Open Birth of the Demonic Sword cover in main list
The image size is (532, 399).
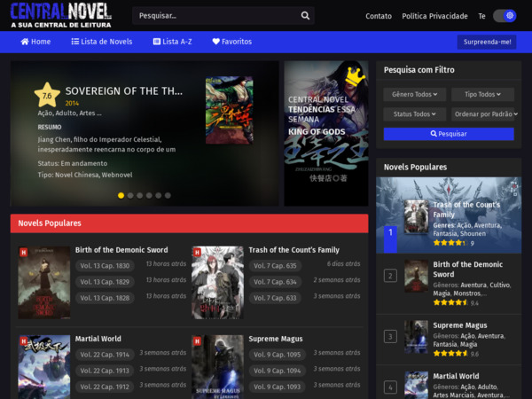pos(44,283)
